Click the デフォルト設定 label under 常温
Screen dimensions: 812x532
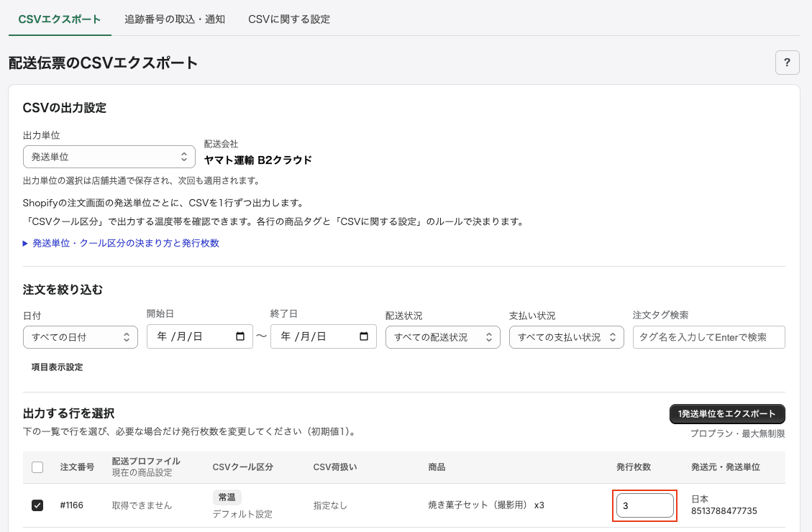point(242,515)
